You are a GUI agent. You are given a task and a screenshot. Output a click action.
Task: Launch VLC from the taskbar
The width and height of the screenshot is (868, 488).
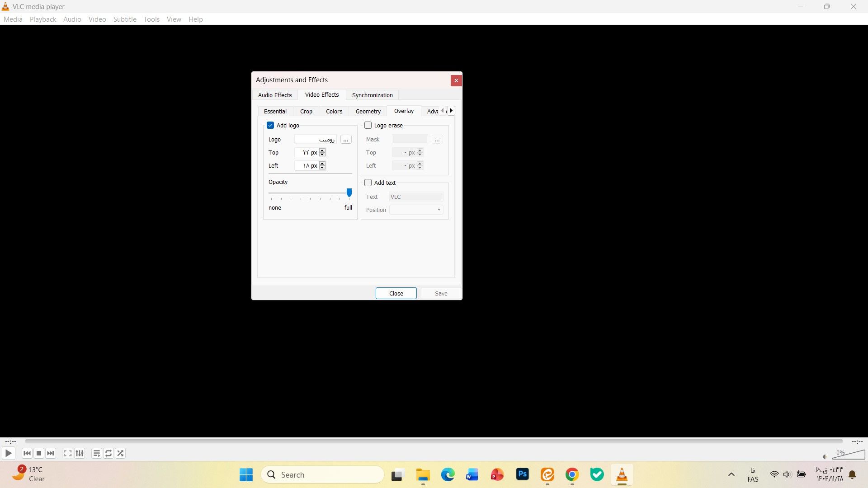coord(622,474)
